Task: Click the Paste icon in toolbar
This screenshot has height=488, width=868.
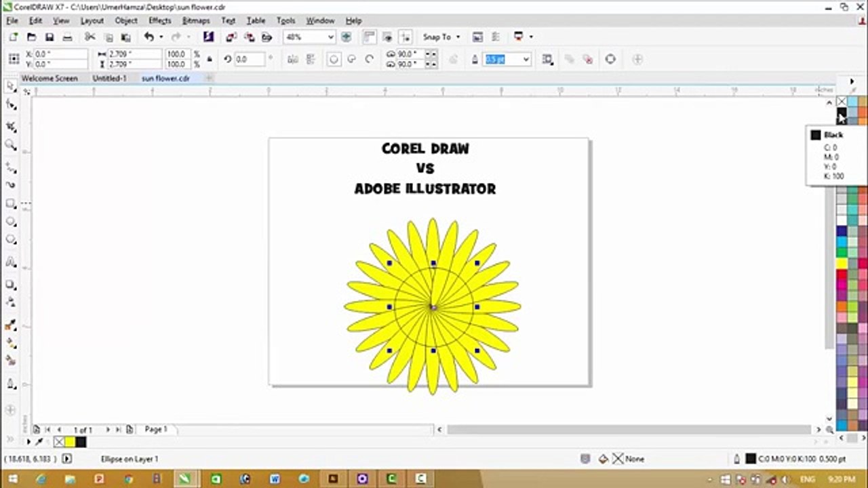Action: tap(126, 37)
